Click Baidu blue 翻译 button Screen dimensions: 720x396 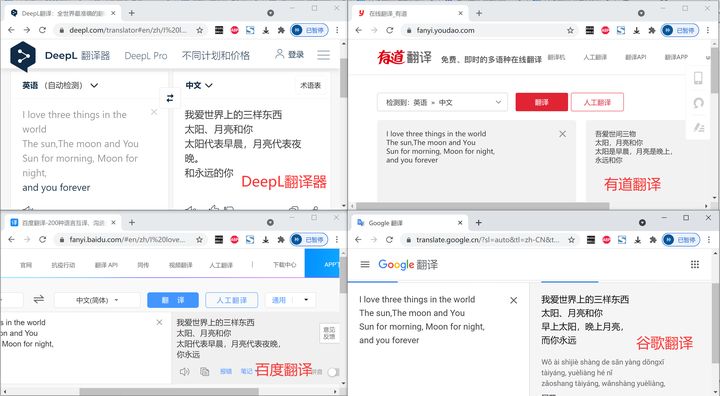click(173, 300)
